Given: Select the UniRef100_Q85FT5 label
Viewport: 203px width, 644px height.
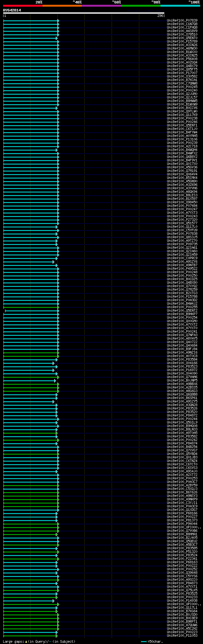Looking at the screenshot, I should pos(182,69).
